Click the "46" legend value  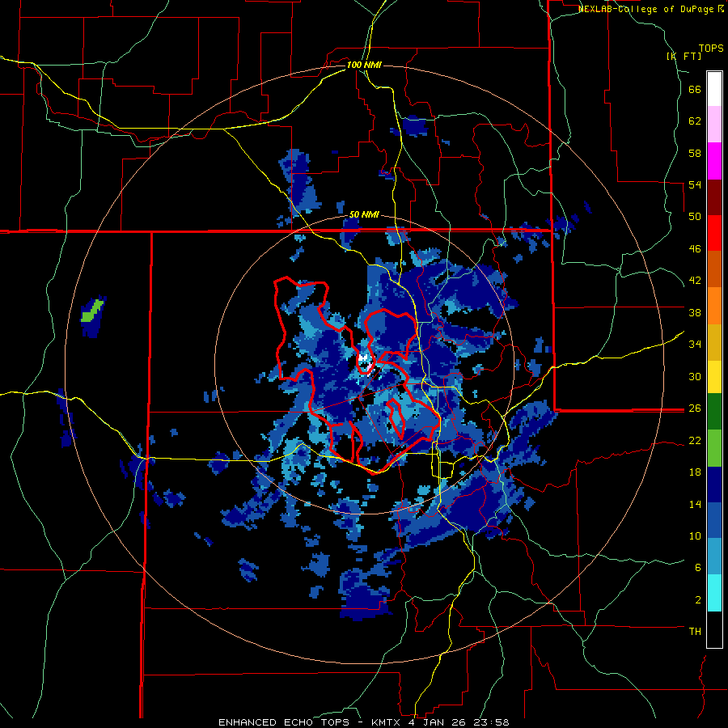(x=695, y=249)
